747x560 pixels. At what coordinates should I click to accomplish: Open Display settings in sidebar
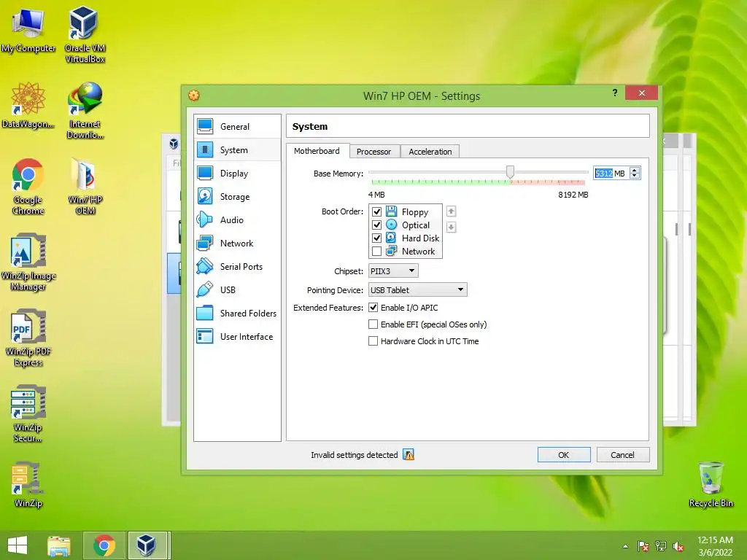(237, 174)
